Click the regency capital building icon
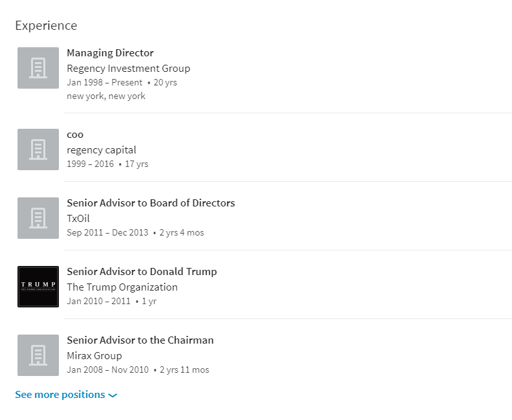 click(x=38, y=149)
